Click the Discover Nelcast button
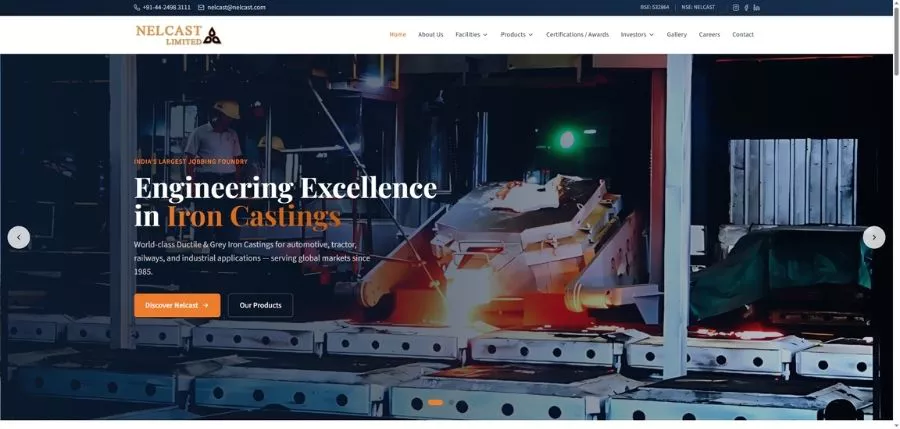This screenshot has width=900, height=429. click(177, 306)
